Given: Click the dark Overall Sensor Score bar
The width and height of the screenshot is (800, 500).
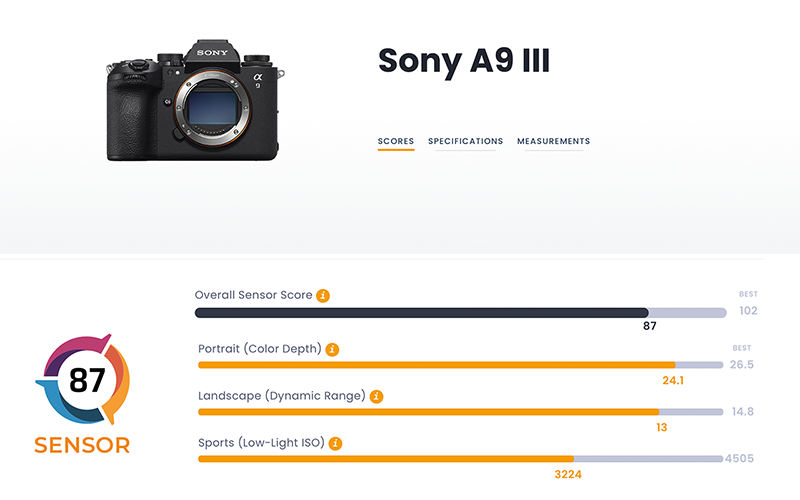Looking at the screenshot, I should tap(421, 313).
